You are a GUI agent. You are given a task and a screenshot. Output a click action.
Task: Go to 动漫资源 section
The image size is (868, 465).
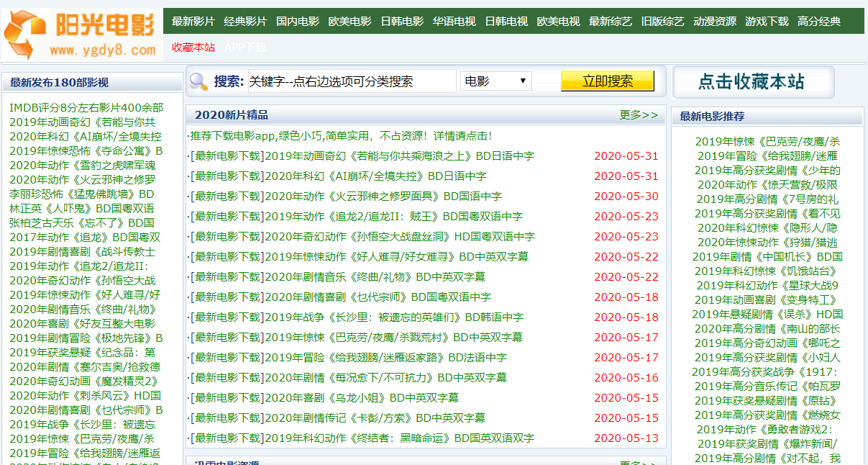pos(715,21)
